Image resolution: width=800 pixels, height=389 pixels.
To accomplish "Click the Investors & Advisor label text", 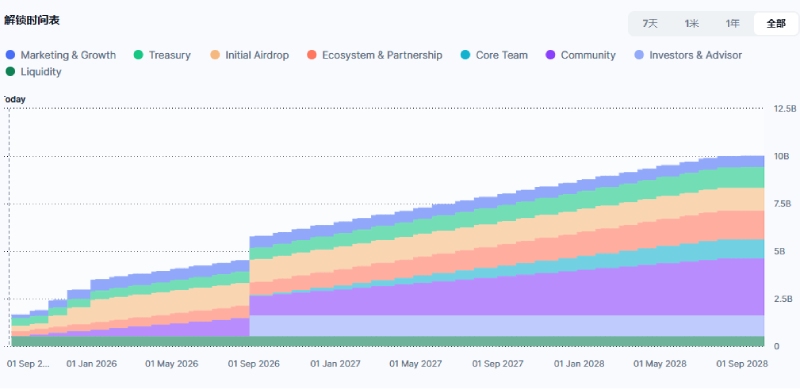I will point(695,55).
